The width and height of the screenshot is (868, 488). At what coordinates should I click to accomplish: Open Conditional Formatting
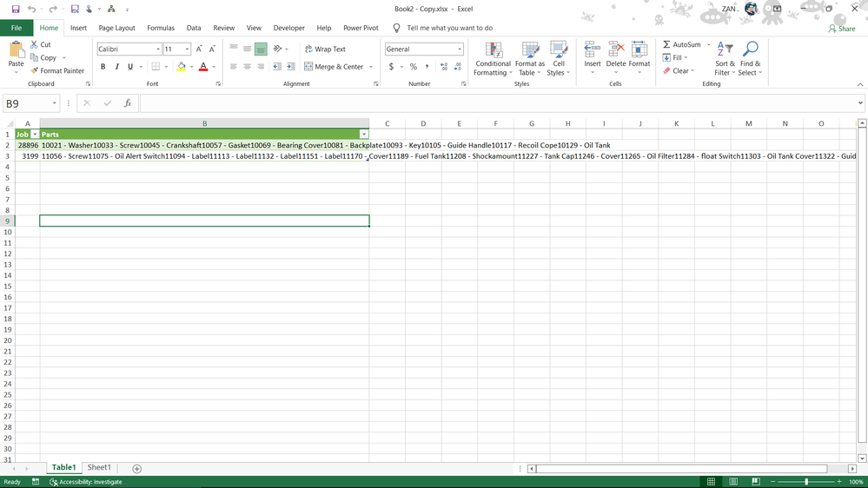(493, 59)
